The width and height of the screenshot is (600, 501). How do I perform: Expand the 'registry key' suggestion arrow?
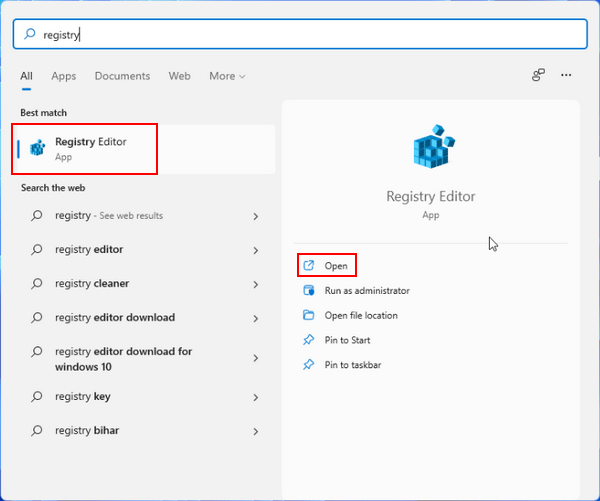(x=256, y=397)
